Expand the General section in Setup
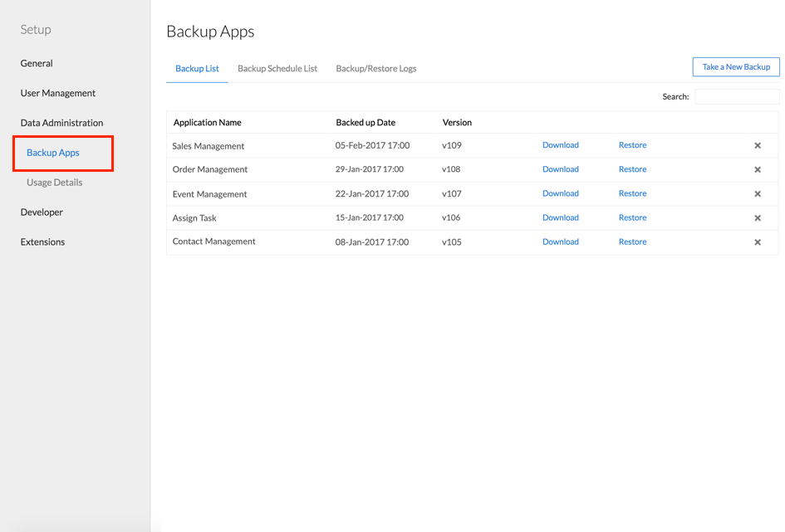 [37, 63]
